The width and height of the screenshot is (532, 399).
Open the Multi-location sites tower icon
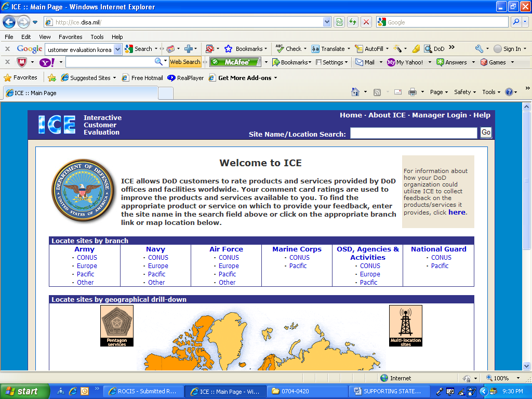(x=405, y=326)
